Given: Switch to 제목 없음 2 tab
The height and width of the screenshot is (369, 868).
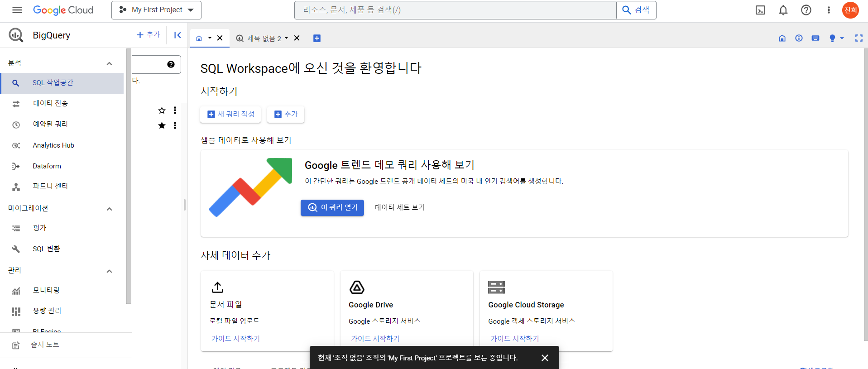Looking at the screenshot, I should click(x=259, y=38).
